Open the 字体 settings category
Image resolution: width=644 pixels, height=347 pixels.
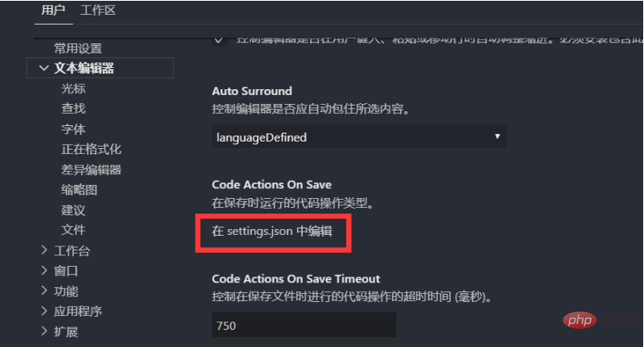[73, 128]
